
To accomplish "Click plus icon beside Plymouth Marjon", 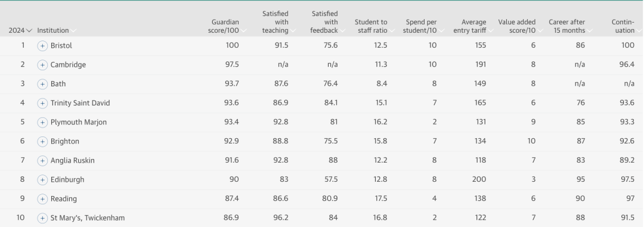I will (x=42, y=122).
